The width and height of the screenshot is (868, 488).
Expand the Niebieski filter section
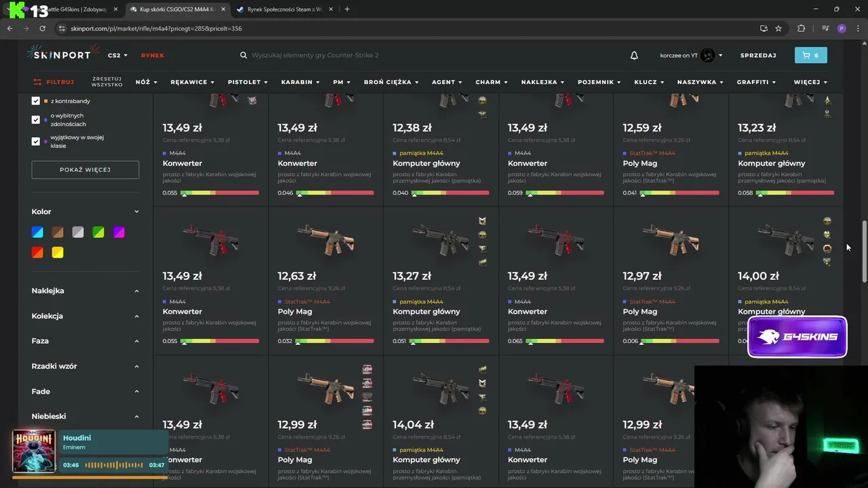pos(136,416)
